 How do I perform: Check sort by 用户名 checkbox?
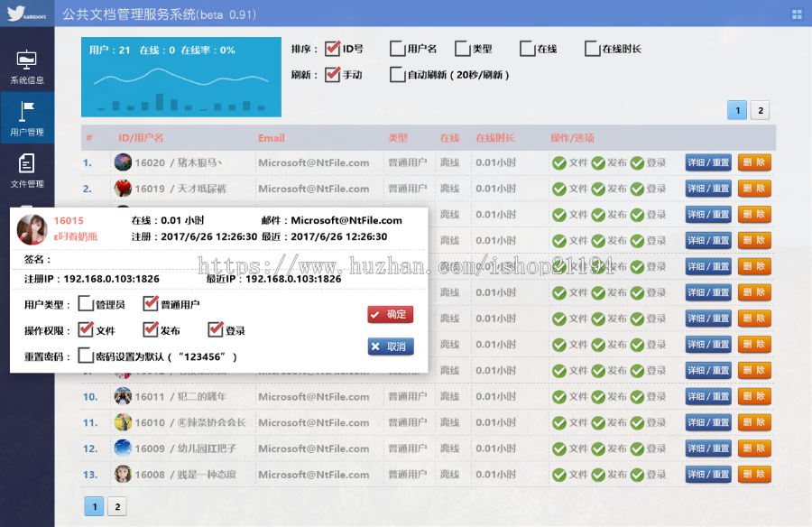[x=397, y=49]
